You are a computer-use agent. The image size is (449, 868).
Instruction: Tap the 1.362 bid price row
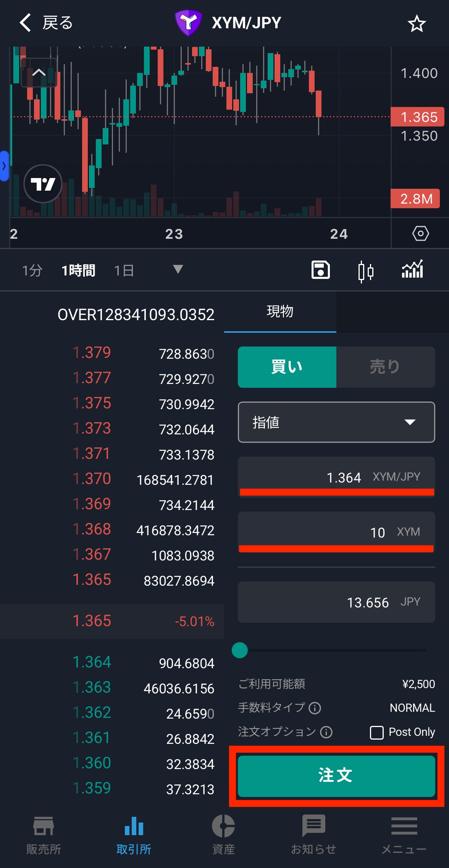pyautogui.click(x=112, y=713)
